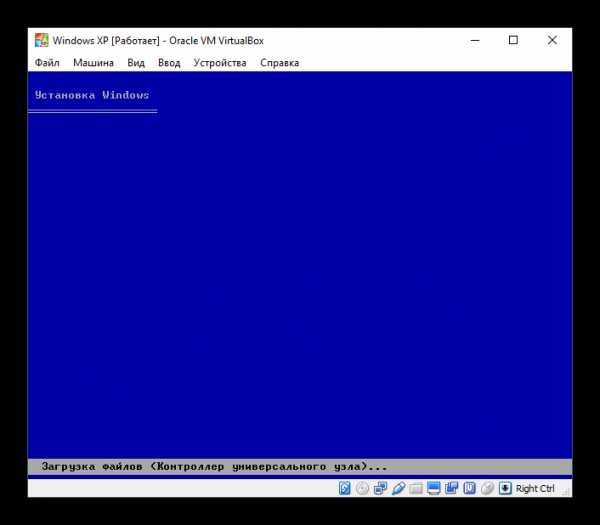Maximize the VirtualBox VM window
This screenshot has height=525, width=600.
coord(513,40)
